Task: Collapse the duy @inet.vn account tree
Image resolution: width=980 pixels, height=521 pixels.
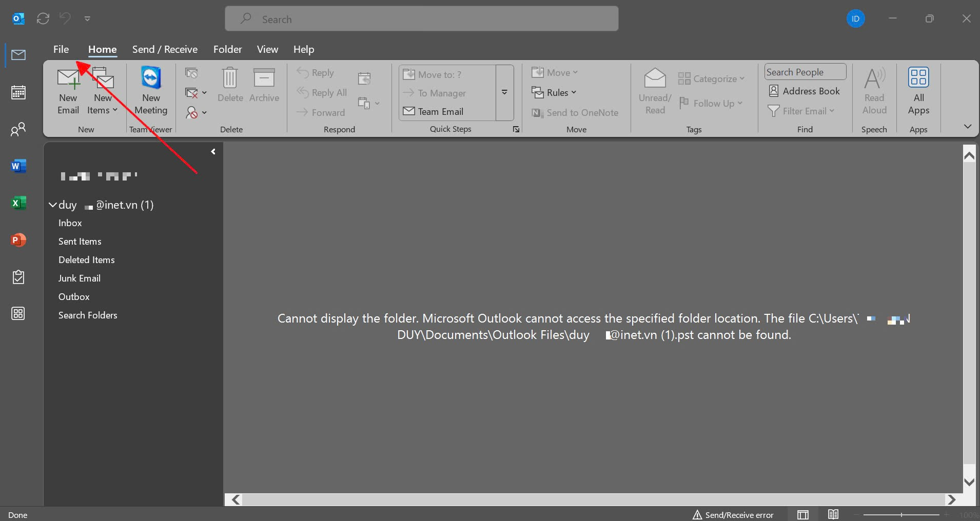Action: (52, 205)
